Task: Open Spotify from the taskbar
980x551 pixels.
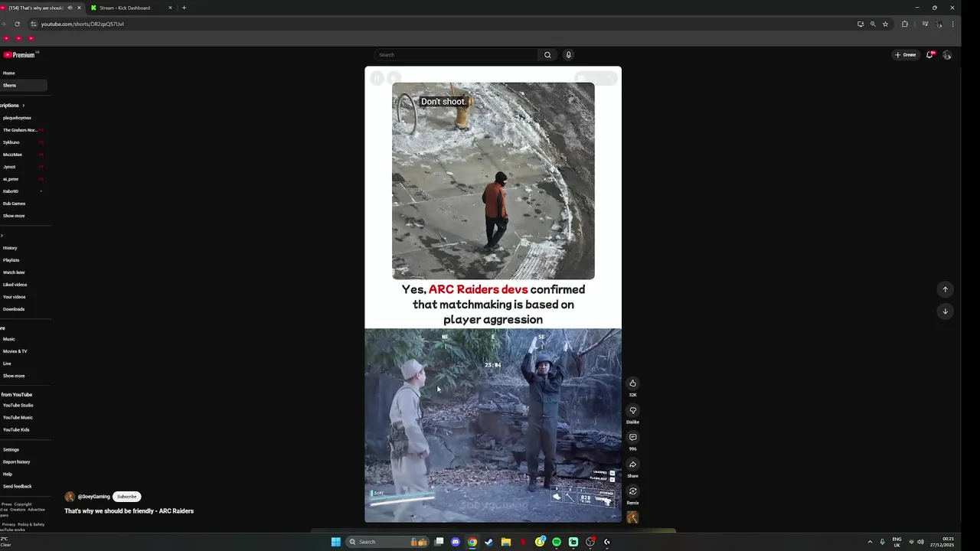Action: tap(557, 542)
